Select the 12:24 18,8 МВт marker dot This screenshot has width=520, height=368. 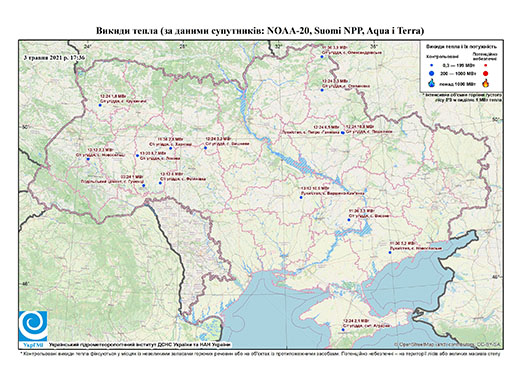[343, 133]
